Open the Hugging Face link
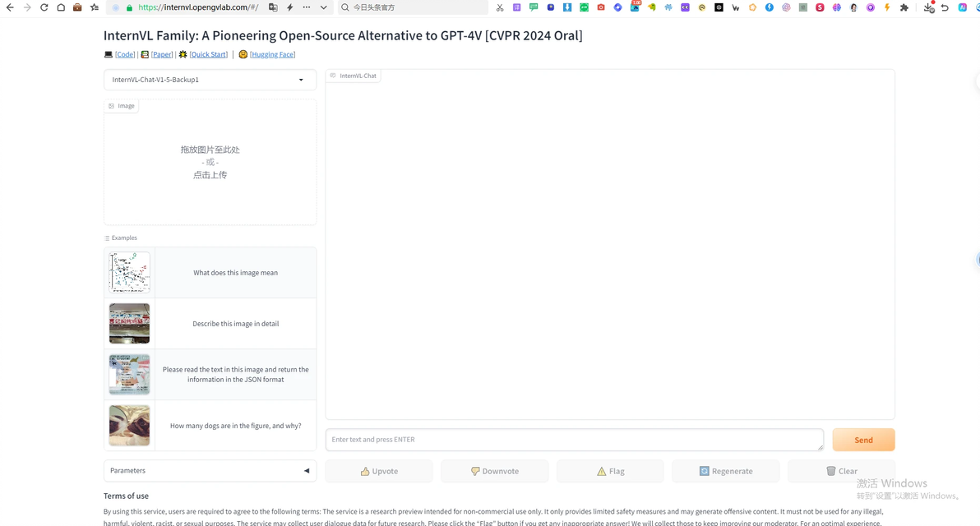This screenshot has height=526, width=980. pyautogui.click(x=272, y=54)
